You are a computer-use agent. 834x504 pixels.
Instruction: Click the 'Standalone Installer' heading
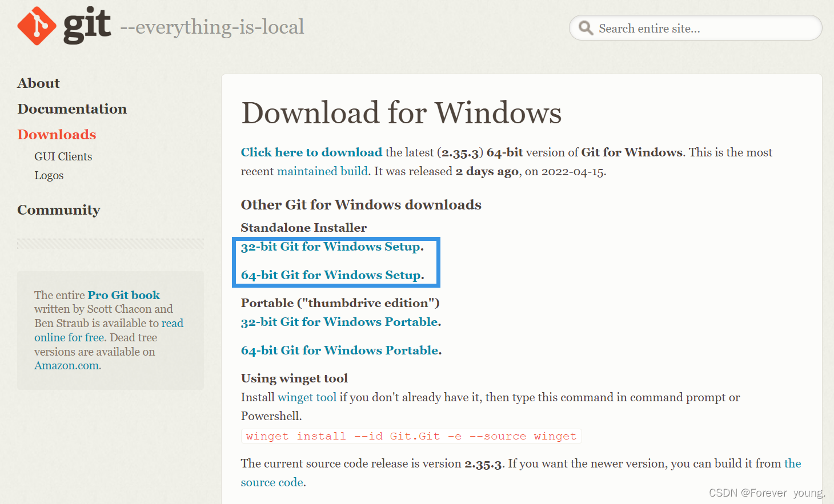pyautogui.click(x=304, y=228)
